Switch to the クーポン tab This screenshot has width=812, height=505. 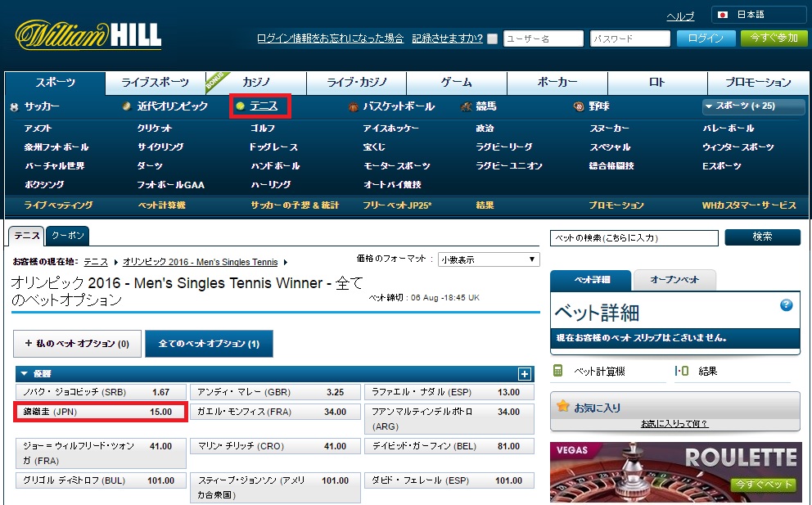coord(68,236)
